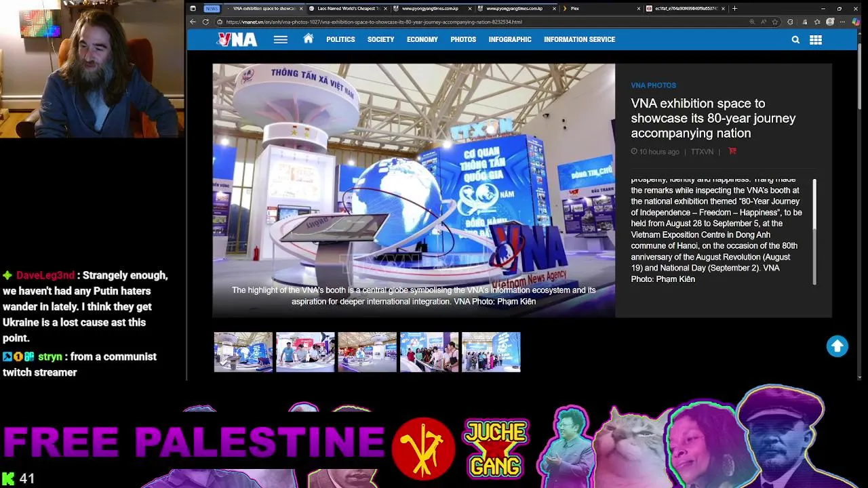Image resolution: width=868 pixels, height=488 pixels.
Task: Click the browser back arrow
Action: (x=193, y=22)
